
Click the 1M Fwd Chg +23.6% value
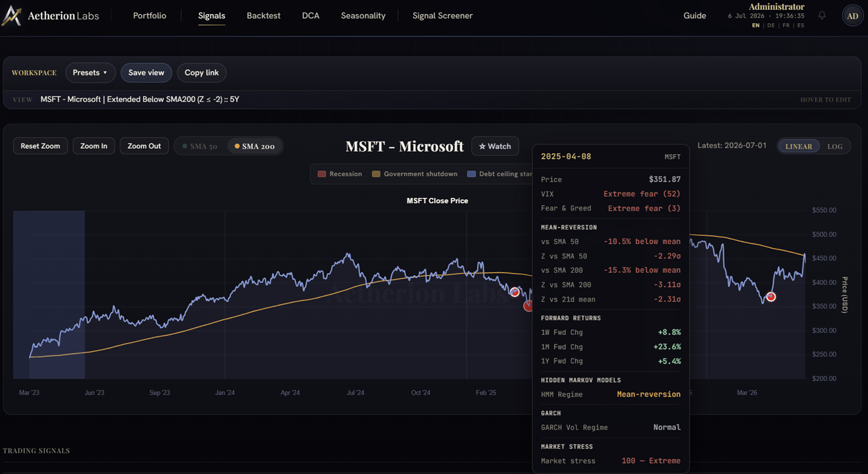[667, 347]
